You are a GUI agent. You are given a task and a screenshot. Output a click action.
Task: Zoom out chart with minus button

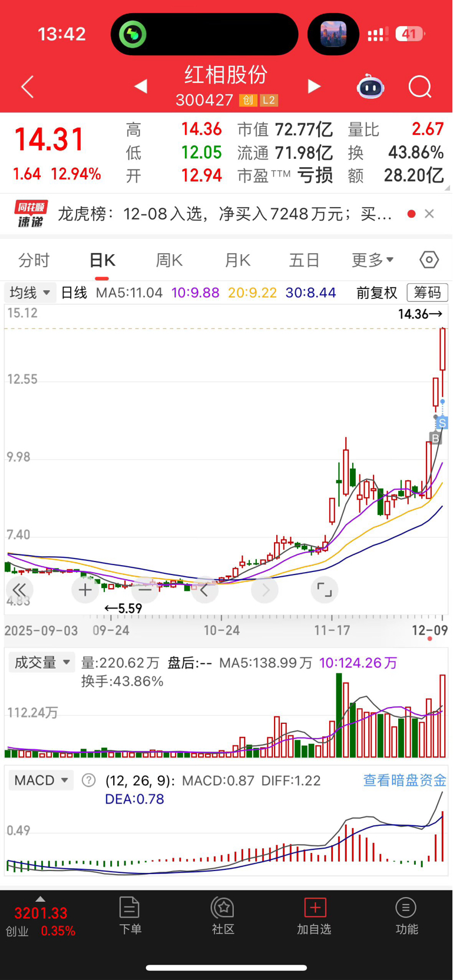click(145, 590)
